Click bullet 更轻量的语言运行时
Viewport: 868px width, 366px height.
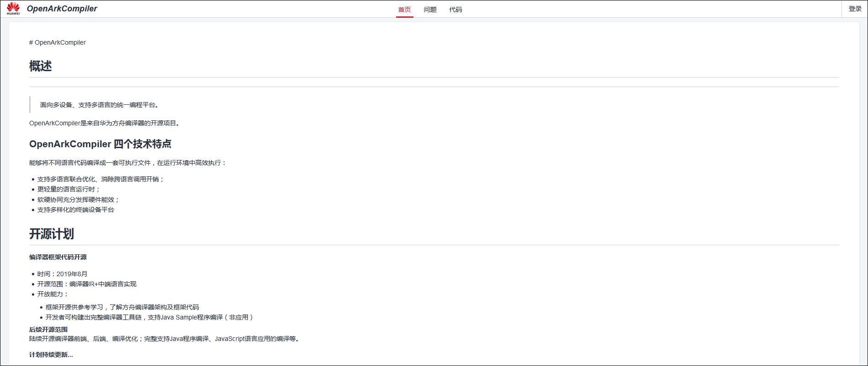[68, 189]
